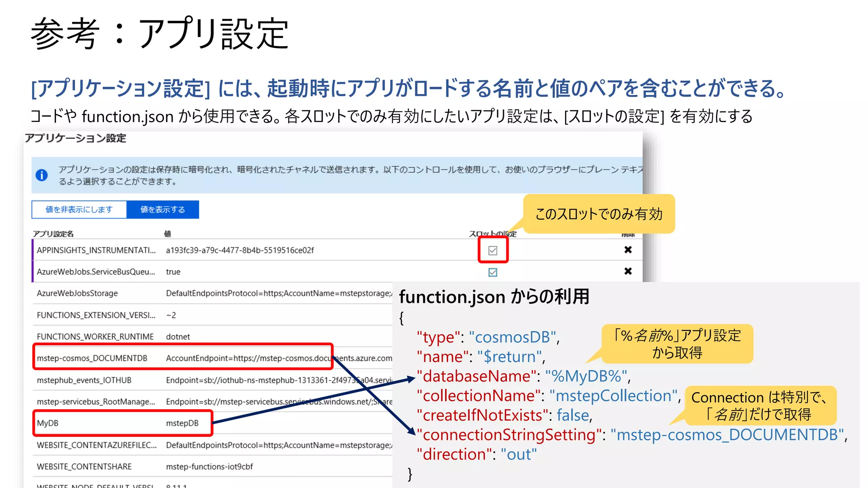Click the value a193fc39-a79c-4477-8b4b-5519516ce02f
Viewport: 868px width, 488px height.
240,250
